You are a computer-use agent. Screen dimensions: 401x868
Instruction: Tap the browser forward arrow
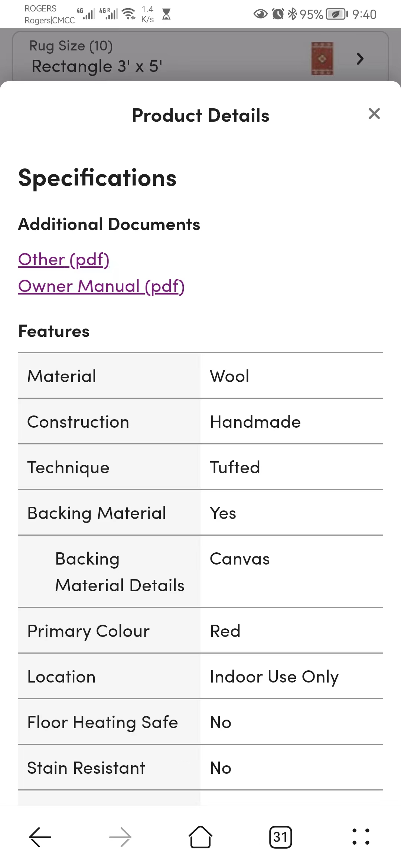coord(120,837)
